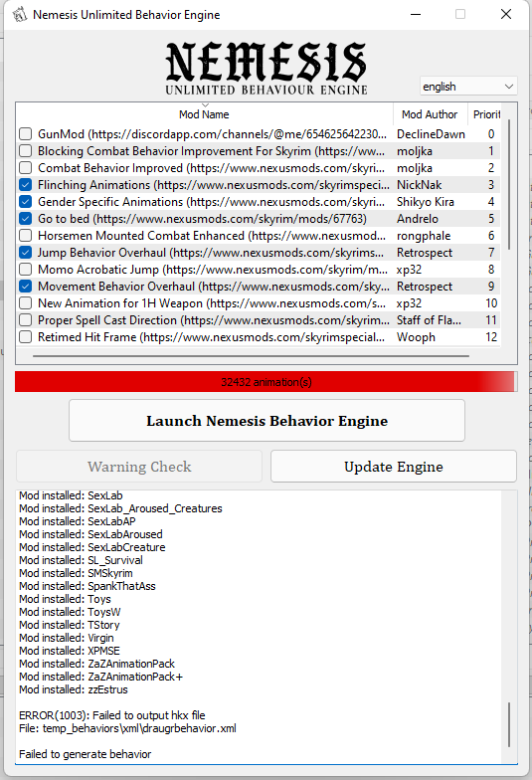Close the Nemesis window
The image size is (532, 780).
(506, 14)
